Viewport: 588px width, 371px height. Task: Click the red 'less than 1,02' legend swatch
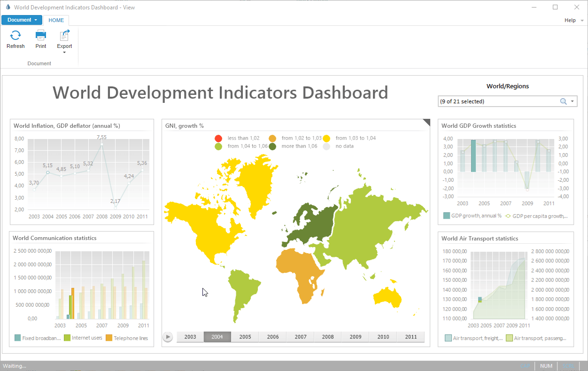[218, 138]
